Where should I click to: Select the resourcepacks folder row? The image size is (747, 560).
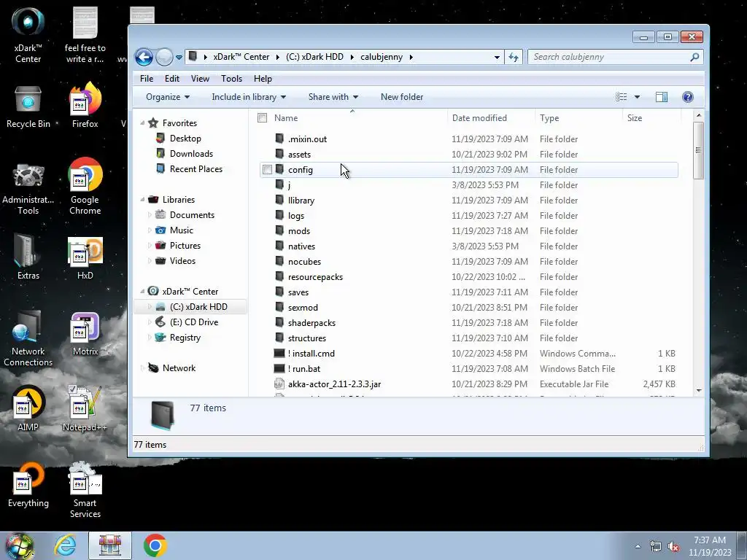(469, 276)
